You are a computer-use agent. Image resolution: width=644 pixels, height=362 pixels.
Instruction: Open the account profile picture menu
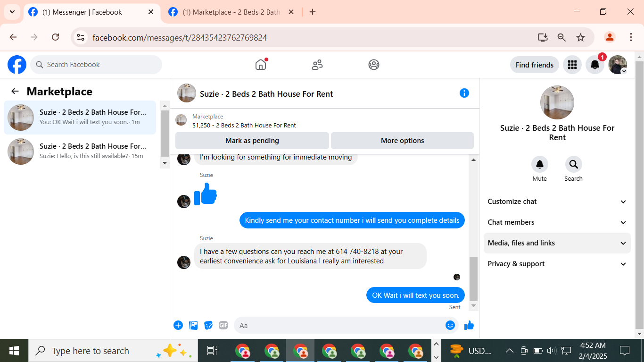click(x=618, y=65)
